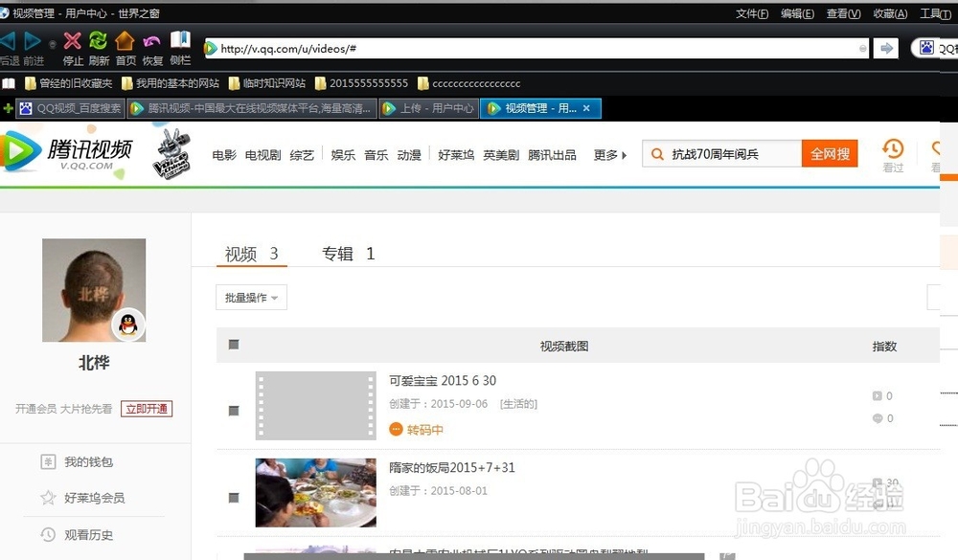Open new tab with green plus icon
The height and width of the screenshot is (560, 958).
[x=8, y=108]
